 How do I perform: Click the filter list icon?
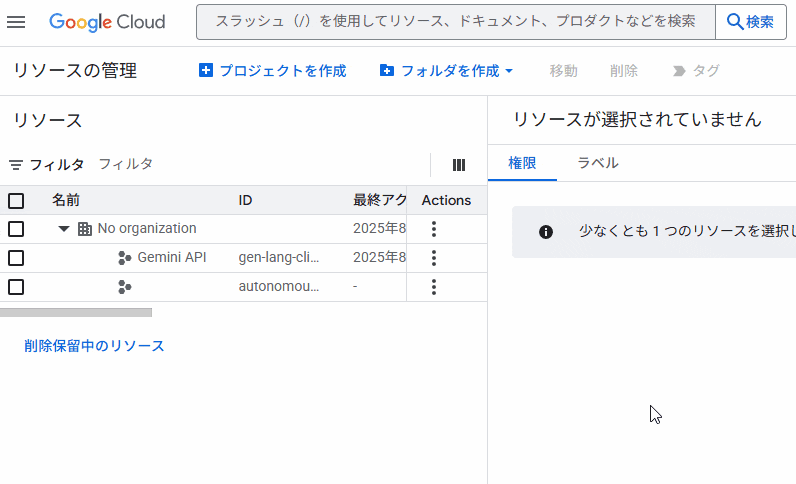click(16, 165)
